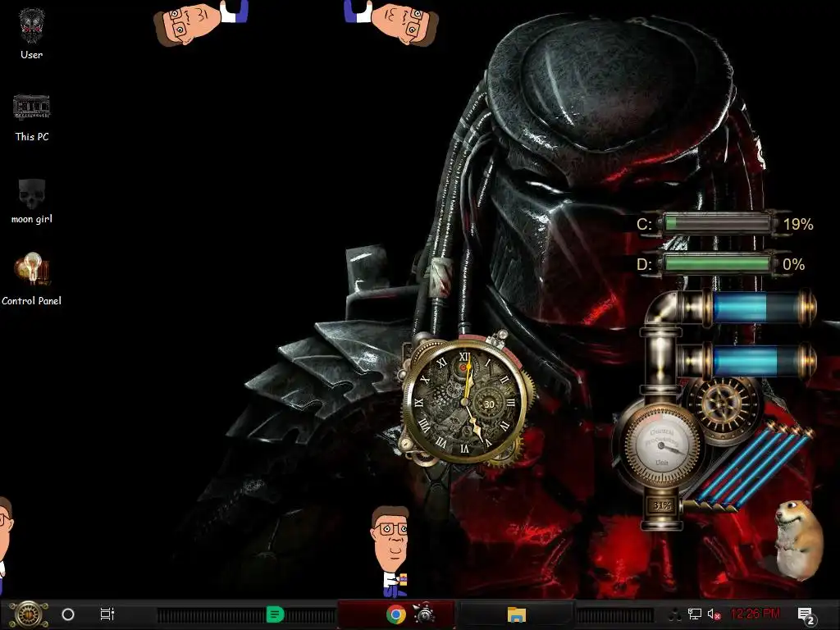
Task: Click the CPU gauge dial widget
Action: [661, 445]
